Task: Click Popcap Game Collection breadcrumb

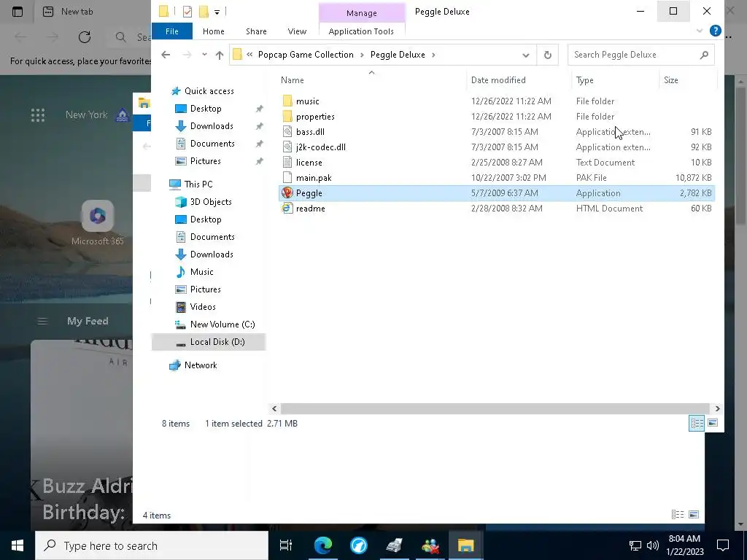Action: click(306, 55)
